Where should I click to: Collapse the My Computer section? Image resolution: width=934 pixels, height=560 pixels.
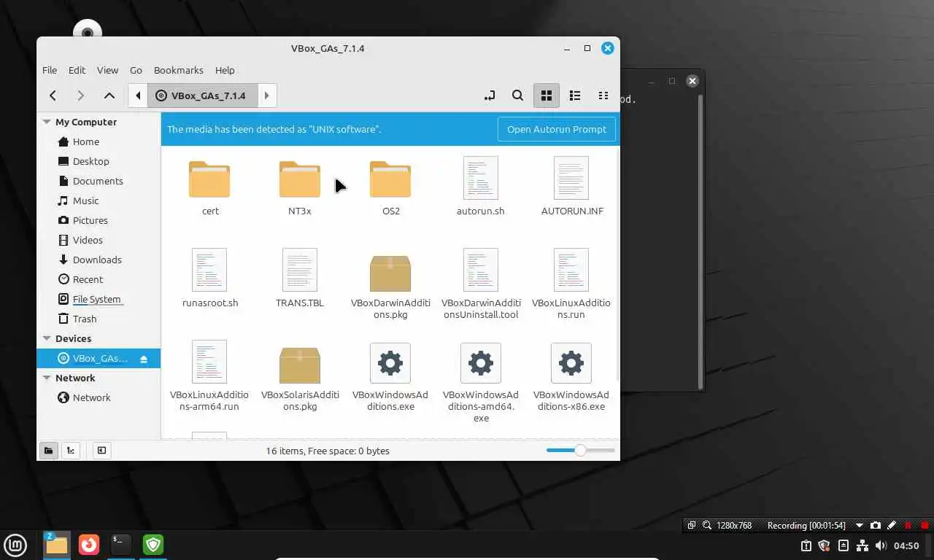pos(47,122)
